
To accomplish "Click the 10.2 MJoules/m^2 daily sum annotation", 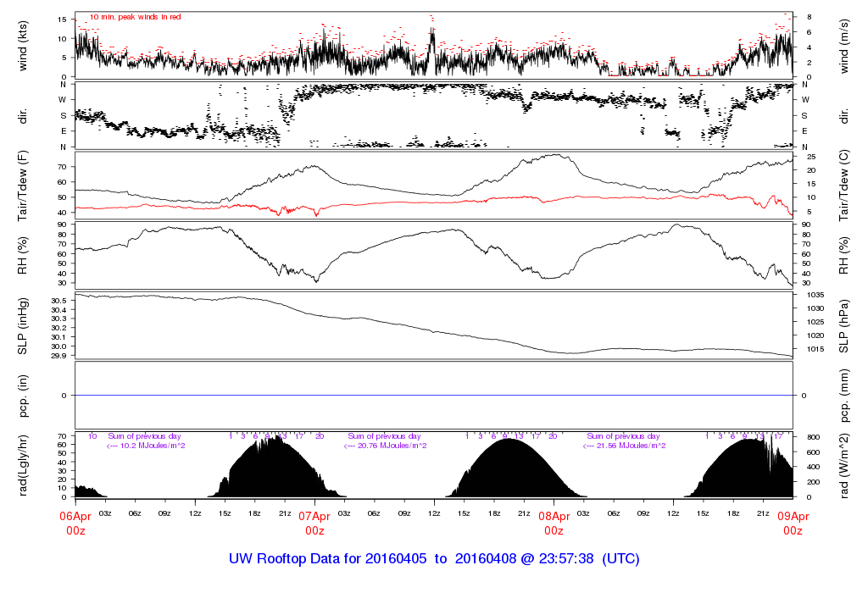I will coord(147,446).
